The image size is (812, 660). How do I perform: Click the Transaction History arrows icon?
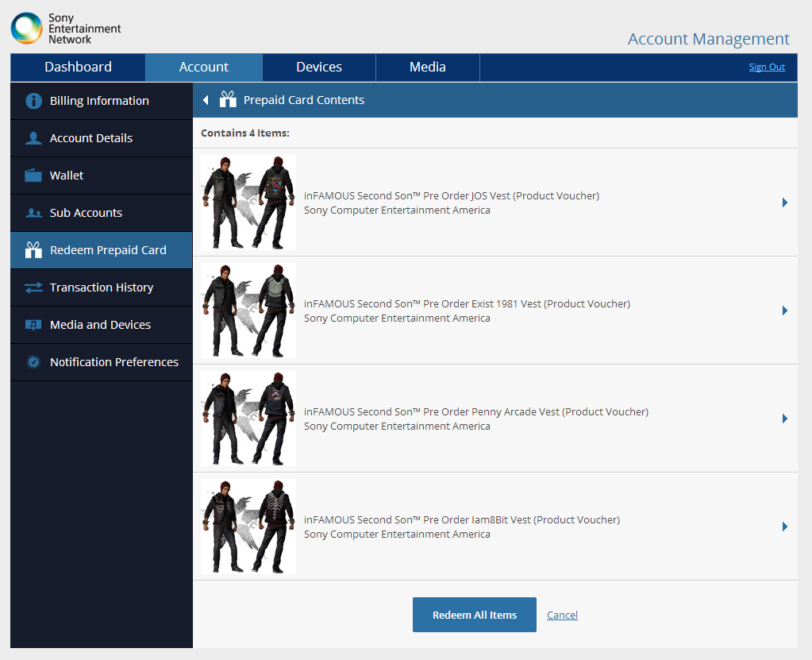pos(33,287)
